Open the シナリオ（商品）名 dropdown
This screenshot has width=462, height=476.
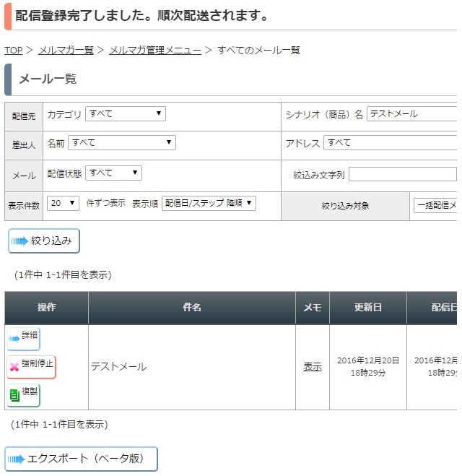pyautogui.click(x=411, y=113)
